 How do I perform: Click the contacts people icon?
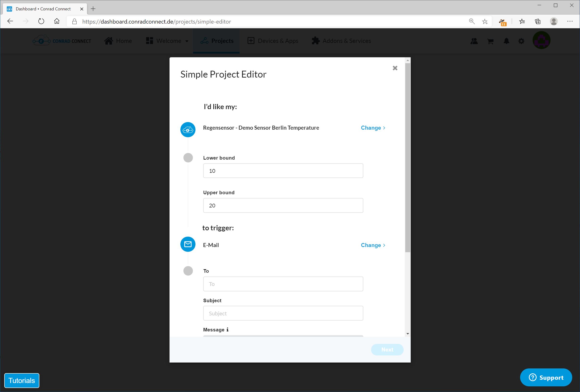pos(474,41)
